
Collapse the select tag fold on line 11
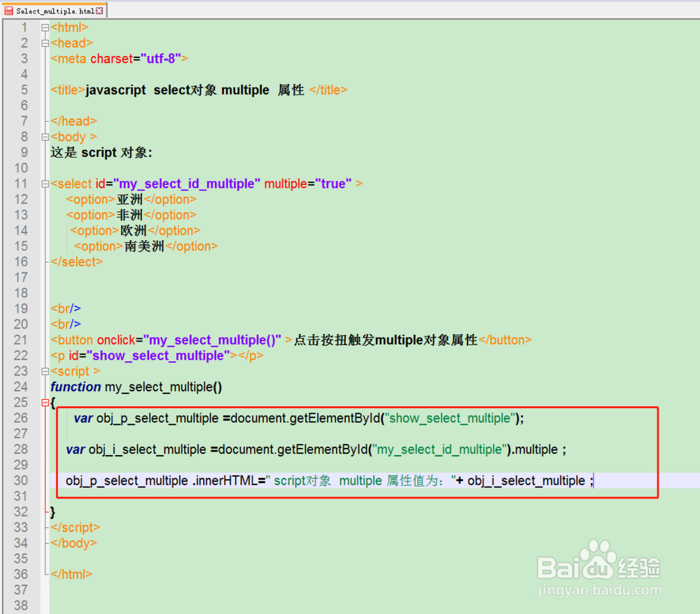click(45, 184)
